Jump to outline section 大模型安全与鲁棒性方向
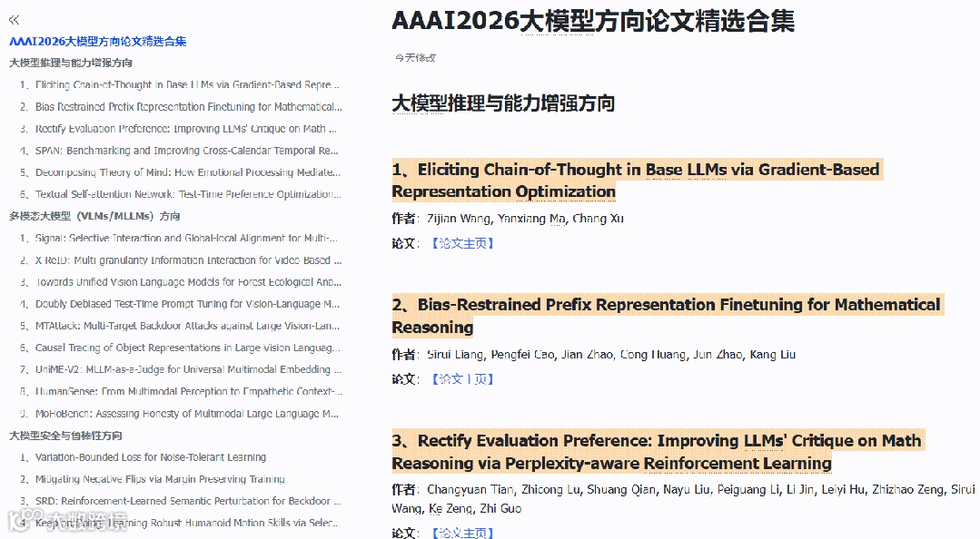The height and width of the screenshot is (539, 980). tap(65, 436)
